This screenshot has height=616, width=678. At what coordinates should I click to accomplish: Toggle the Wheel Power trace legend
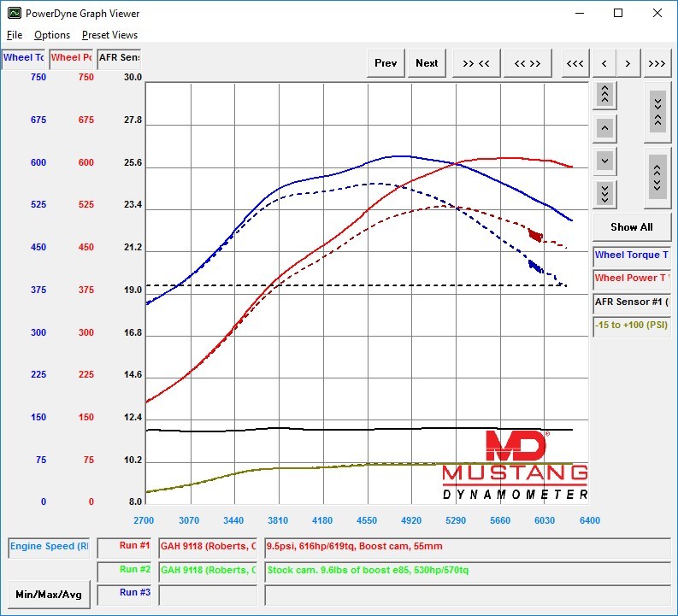tap(631, 278)
